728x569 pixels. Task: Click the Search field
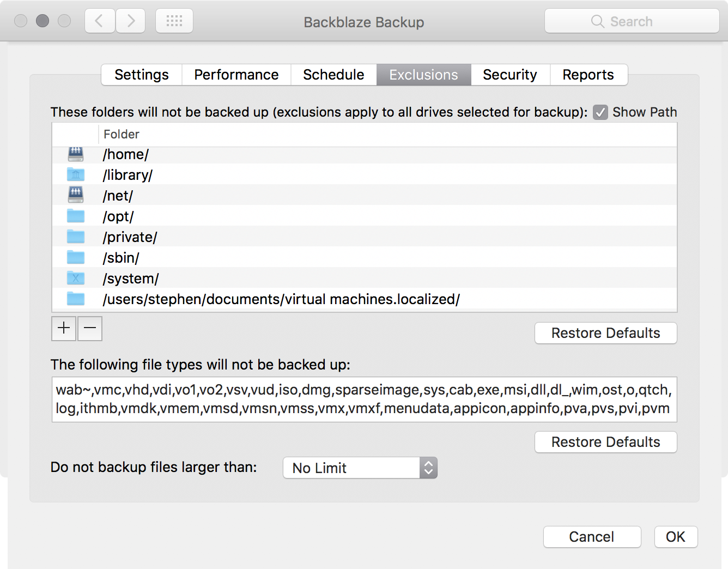point(632,21)
